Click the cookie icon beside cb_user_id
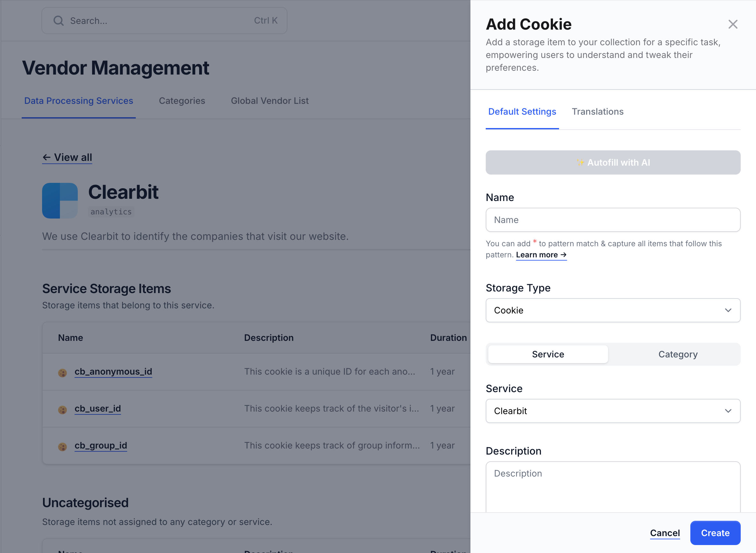 (x=62, y=409)
